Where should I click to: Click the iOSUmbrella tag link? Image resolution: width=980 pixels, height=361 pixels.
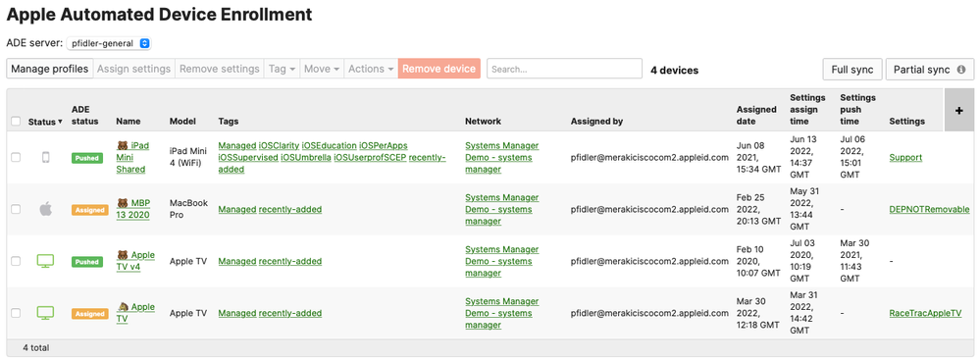[x=306, y=157]
